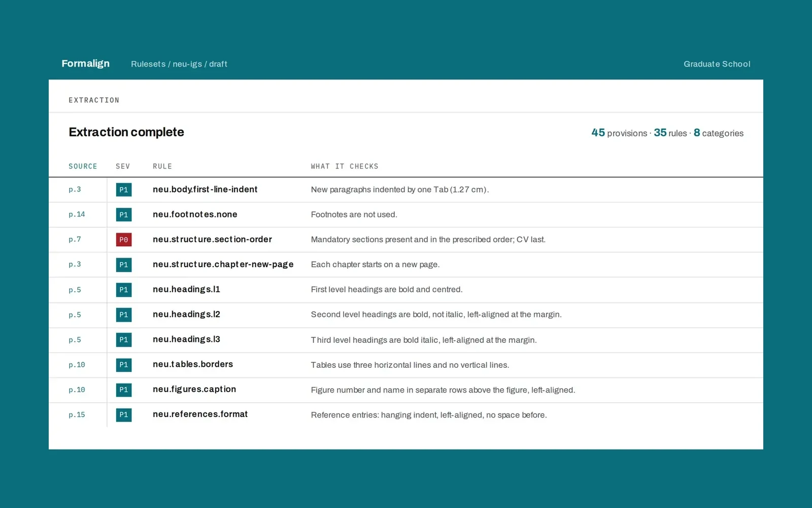This screenshot has height=508, width=812.
Task: Select description about figure number and name
Action: click(x=443, y=390)
